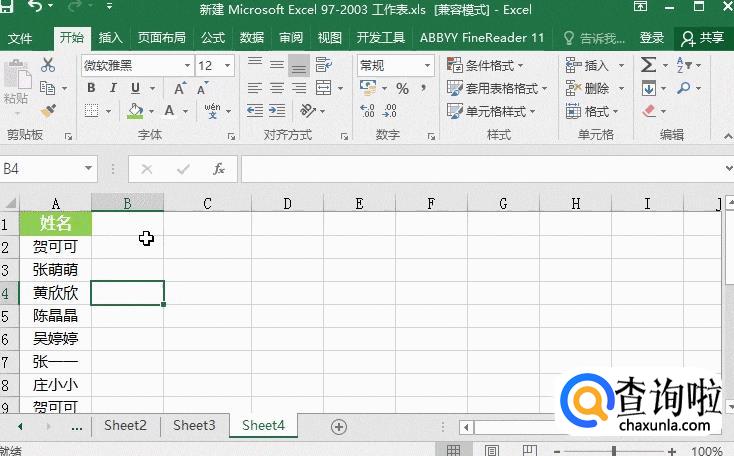Open Sort and Filter A-Z icon

point(683,65)
